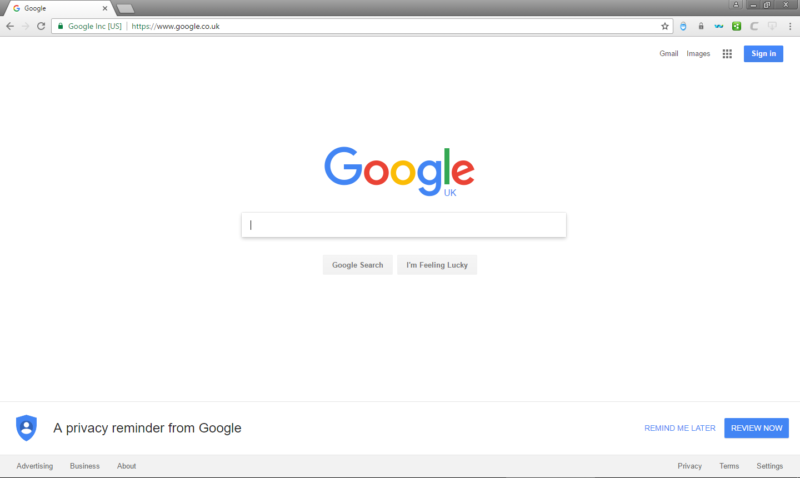Image resolution: width=800 pixels, height=478 pixels.
Task: Go back to the previous page
Action: coord(10,26)
